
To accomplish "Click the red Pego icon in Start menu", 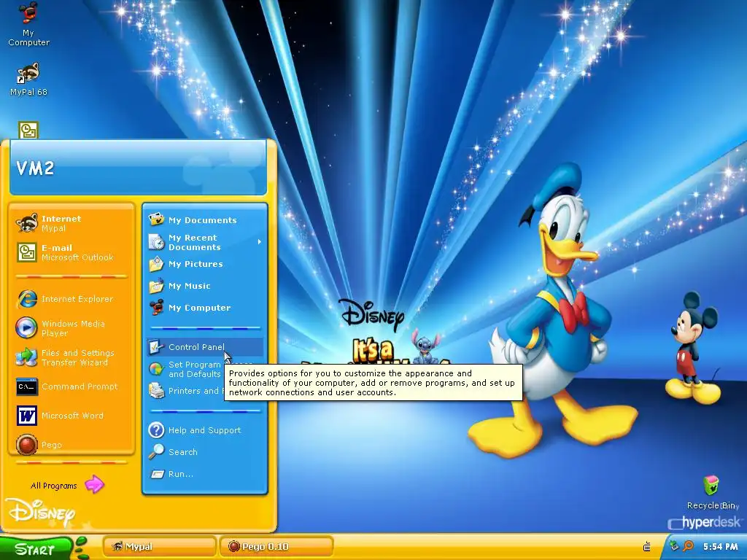I will [x=27, y=445].
